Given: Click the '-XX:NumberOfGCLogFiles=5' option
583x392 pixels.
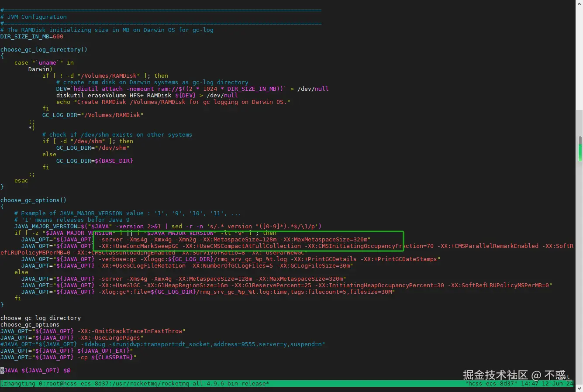Looking at the screenshot, I should pos(231,265).
